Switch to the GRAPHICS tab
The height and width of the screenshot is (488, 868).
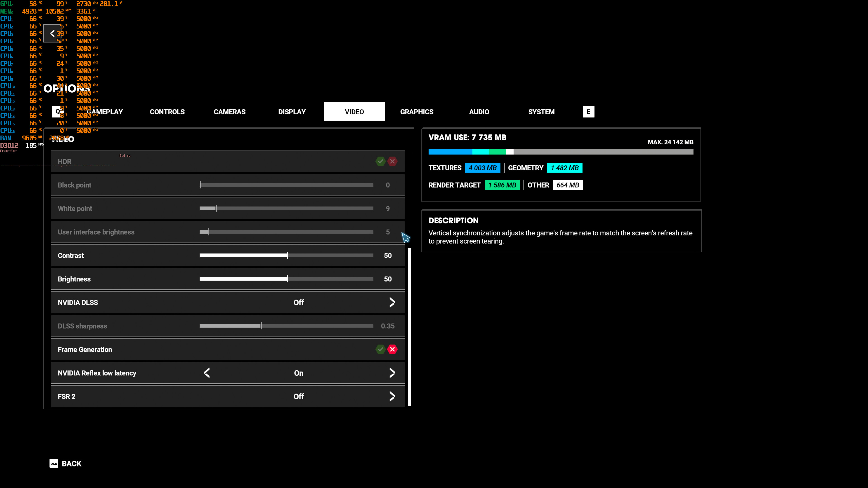pos(416,112)
